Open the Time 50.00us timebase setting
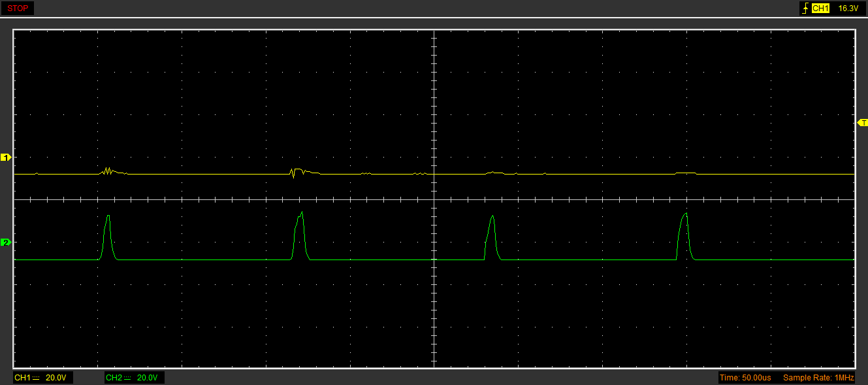This screenshot has height=385, width=868. pyautogui.click(x=745, y=378)
